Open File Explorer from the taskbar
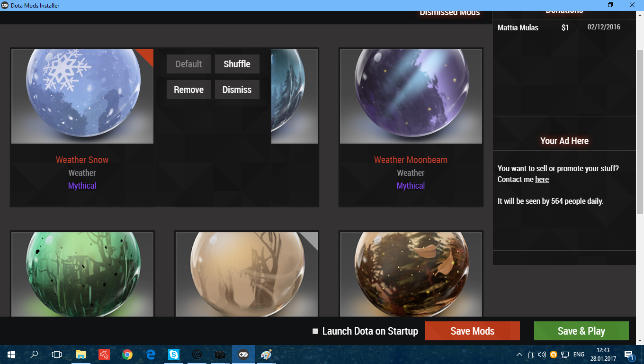The image size is (644, 364). pyautogui.click(x=80, y=355)
